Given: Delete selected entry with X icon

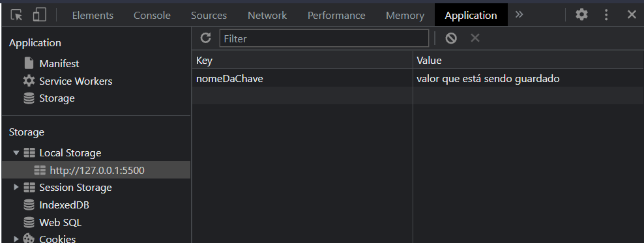Looking at the screenshot, I should 475,38.
